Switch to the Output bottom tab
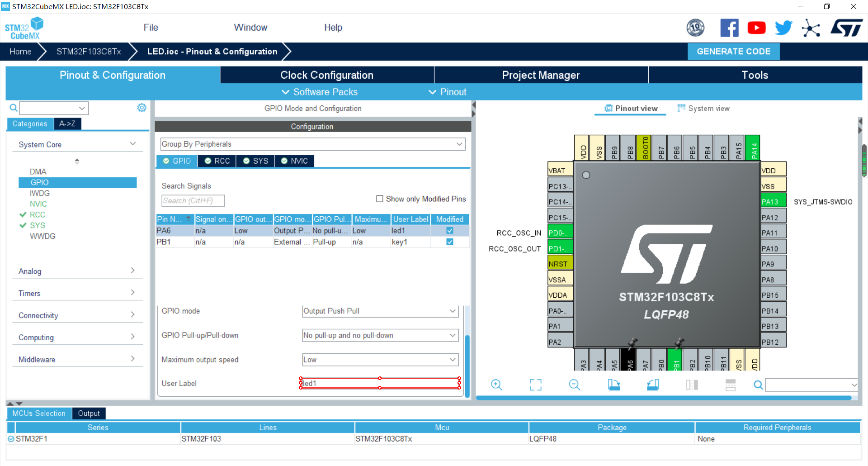The image size is (868, 466). (x=89, y=414)
